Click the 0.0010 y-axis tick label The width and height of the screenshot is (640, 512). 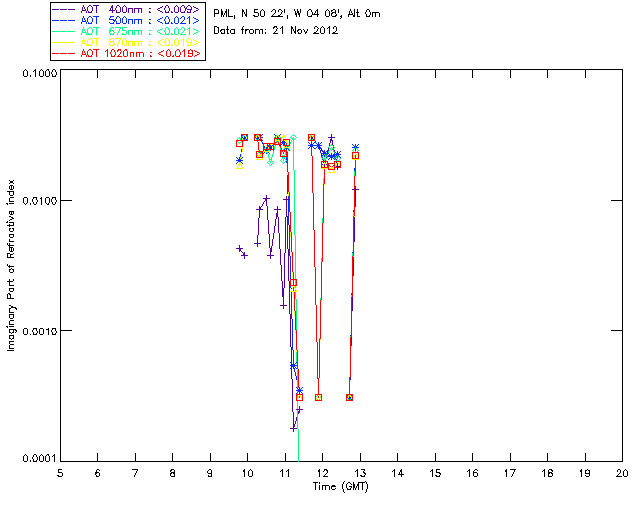pos(40,331)
